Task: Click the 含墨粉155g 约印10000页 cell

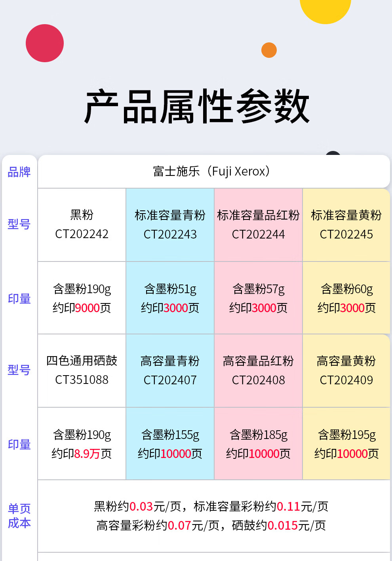Action: [170, 444]
